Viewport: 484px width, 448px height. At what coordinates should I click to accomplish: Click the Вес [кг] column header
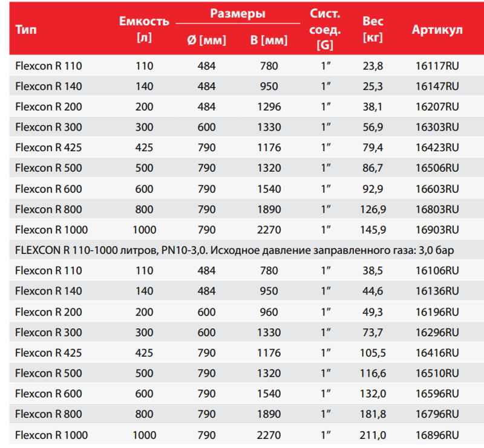click(373, 29)
